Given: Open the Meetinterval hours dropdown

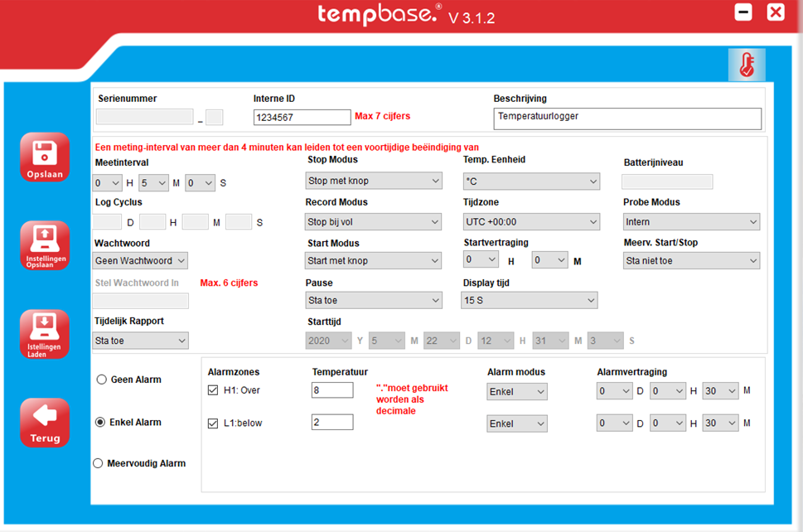Looking at the screenshot, I should coord(108,183).
